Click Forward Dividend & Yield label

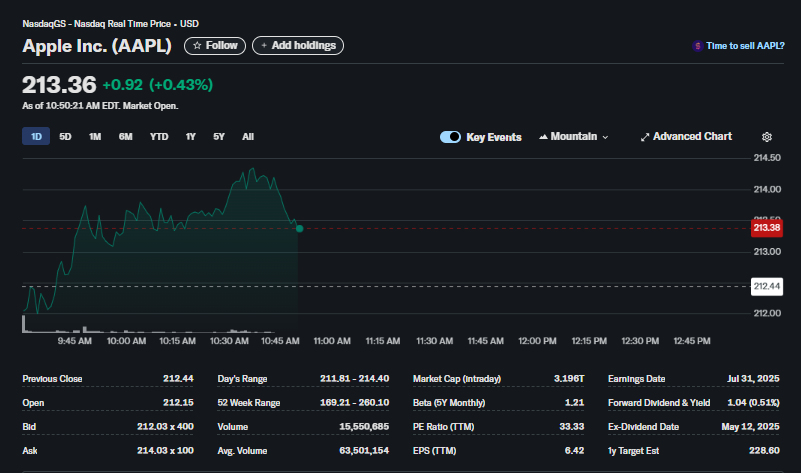659,403
